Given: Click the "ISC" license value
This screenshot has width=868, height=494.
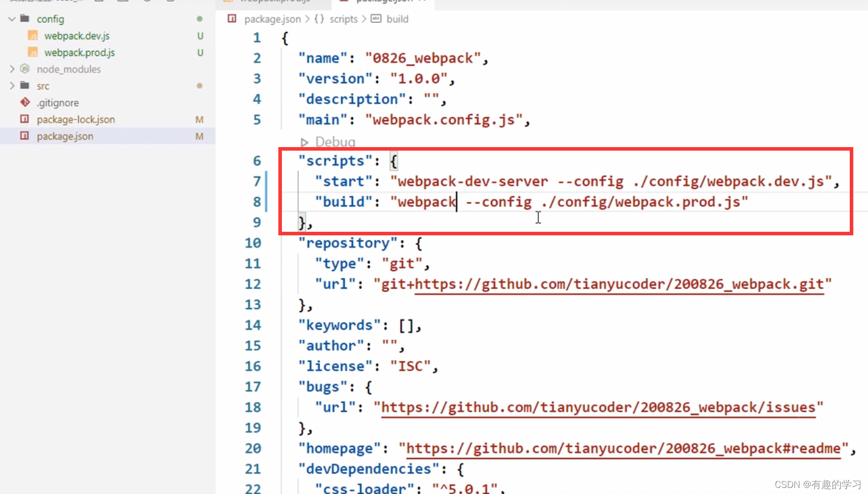Looking at the screenshot, I should (x=411, y=366).
